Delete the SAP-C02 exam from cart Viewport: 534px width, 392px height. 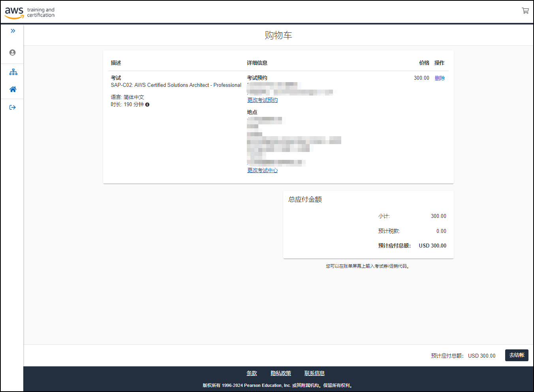[440, 78]
